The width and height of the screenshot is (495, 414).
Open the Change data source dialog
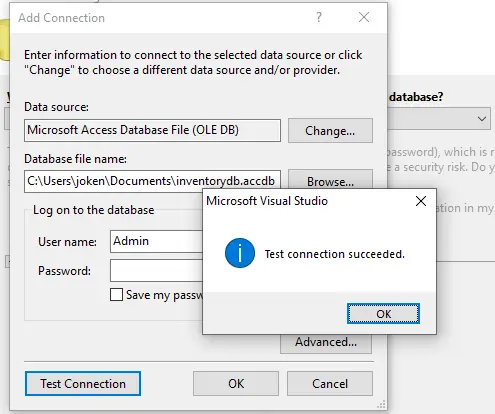coord(330,131)
